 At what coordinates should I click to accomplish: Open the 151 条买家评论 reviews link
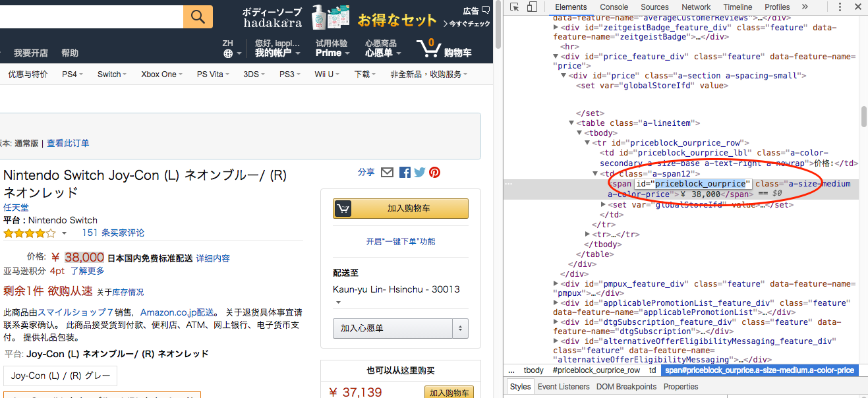(113, 233)
